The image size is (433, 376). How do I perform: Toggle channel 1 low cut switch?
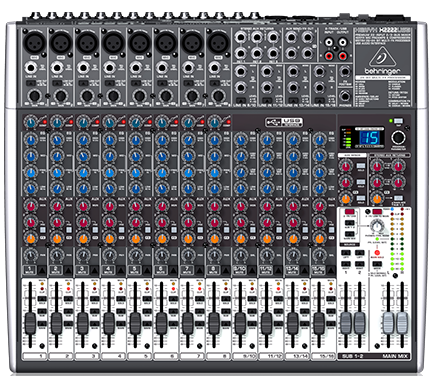pos(31,83)
